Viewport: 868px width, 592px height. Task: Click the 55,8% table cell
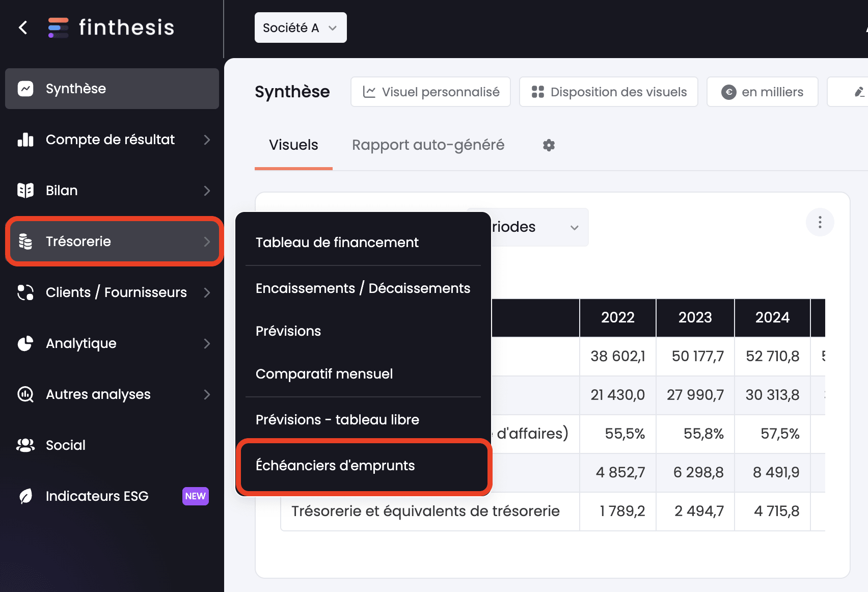click(x=695, y=434)
